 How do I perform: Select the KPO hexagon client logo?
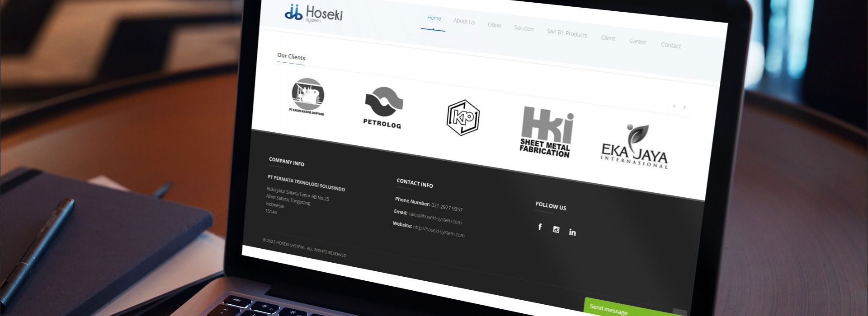click(x=463, y=118)
